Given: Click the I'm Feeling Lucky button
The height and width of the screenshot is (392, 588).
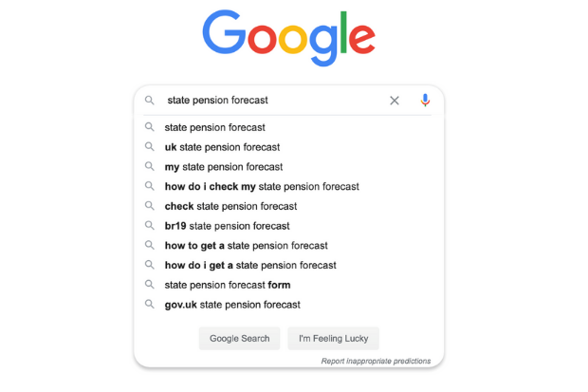Looking at the screenshot, I should [x=333, y=338].
